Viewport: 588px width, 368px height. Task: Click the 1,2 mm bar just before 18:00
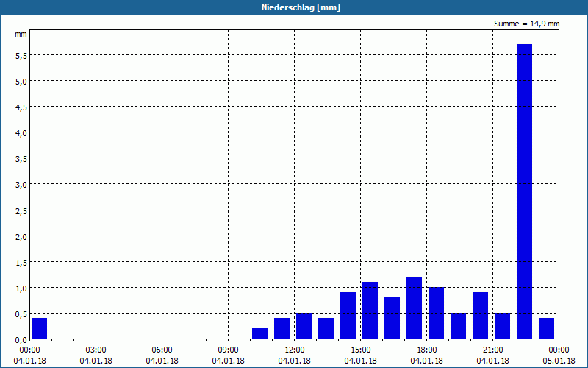(x=414, y=308)
